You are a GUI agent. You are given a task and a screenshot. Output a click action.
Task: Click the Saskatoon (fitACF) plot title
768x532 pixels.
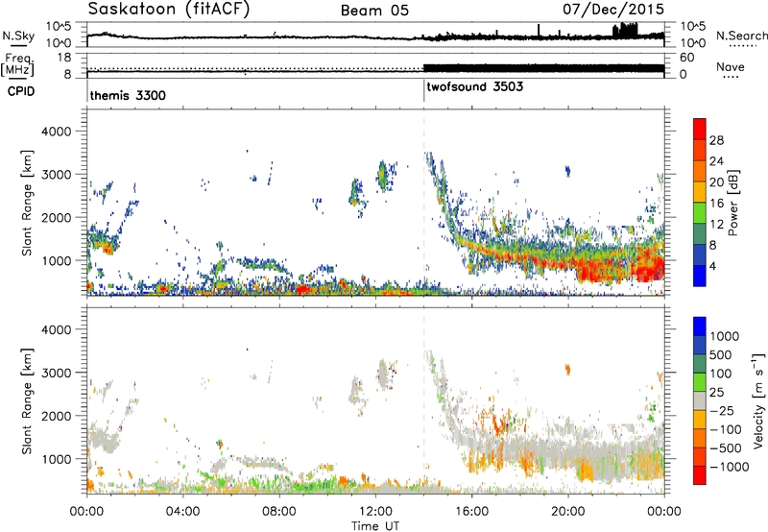(169, 9)
